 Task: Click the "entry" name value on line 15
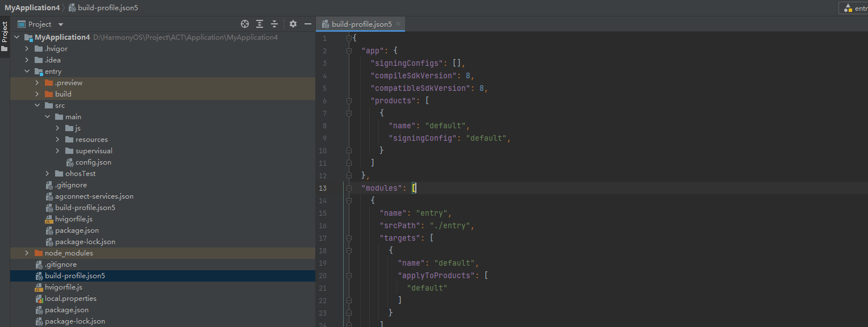[x=432, y=213]
